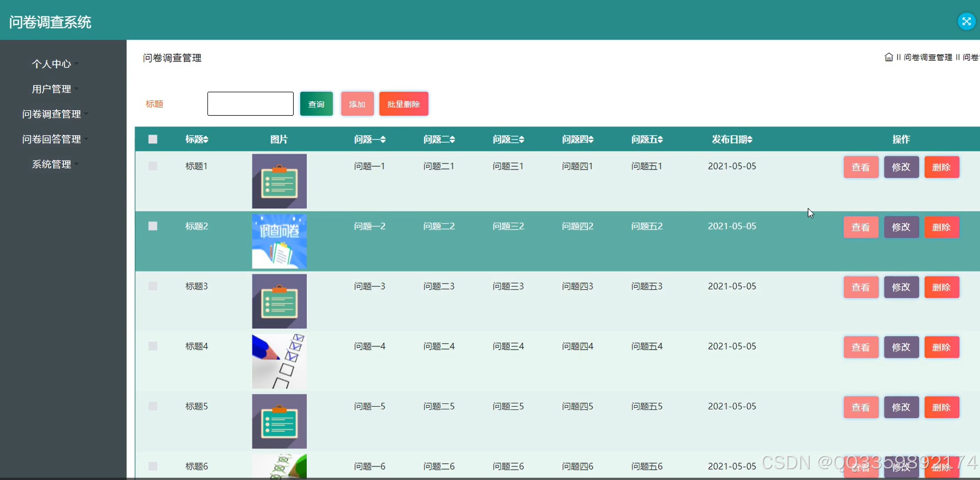Screen dimensions: 980x480
Task: Sort by 标题 column arrows
Action: tap(206, 140)
